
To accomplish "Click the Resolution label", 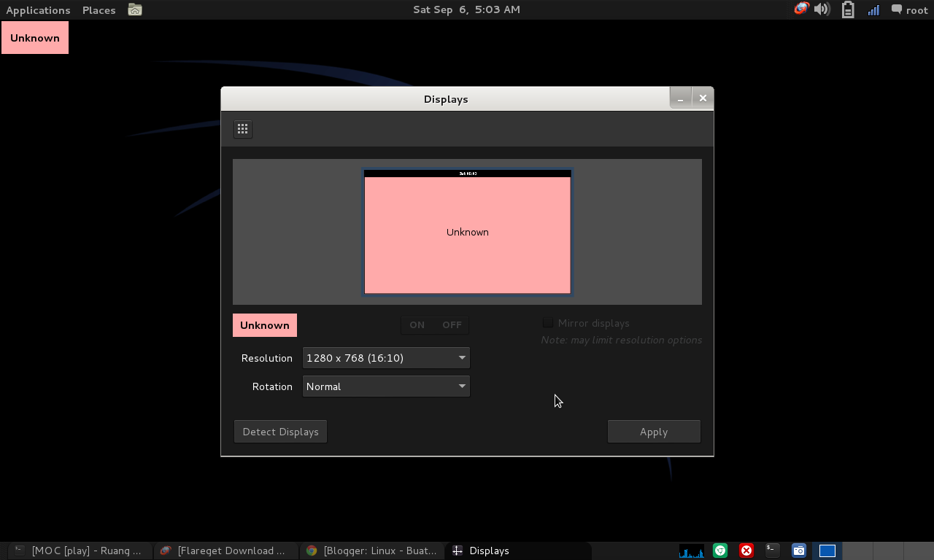I will tap(267, 358).
